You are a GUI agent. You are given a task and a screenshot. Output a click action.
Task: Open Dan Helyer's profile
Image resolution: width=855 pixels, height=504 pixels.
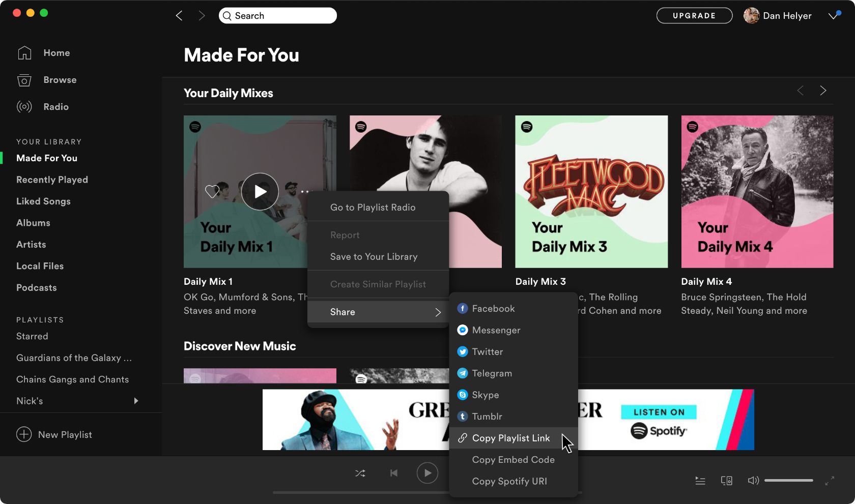[778, 16]
